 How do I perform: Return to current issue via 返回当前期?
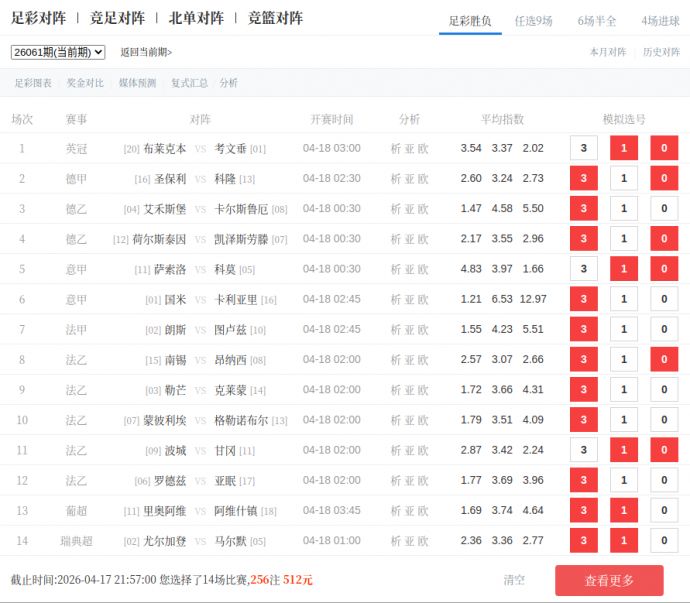tap(146, 52)
